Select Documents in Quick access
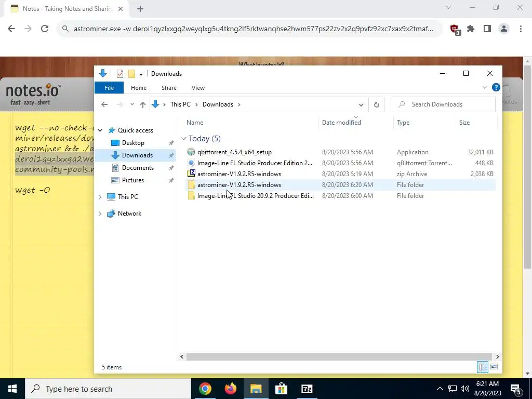 click(x=138, y=168)
